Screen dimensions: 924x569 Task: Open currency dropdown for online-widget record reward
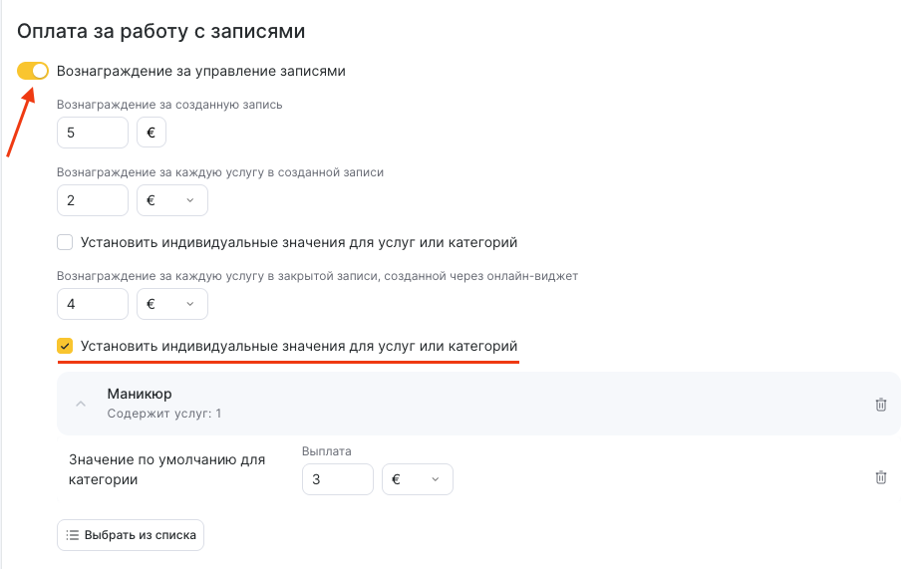pyautogui.click(x=171, y=304)
